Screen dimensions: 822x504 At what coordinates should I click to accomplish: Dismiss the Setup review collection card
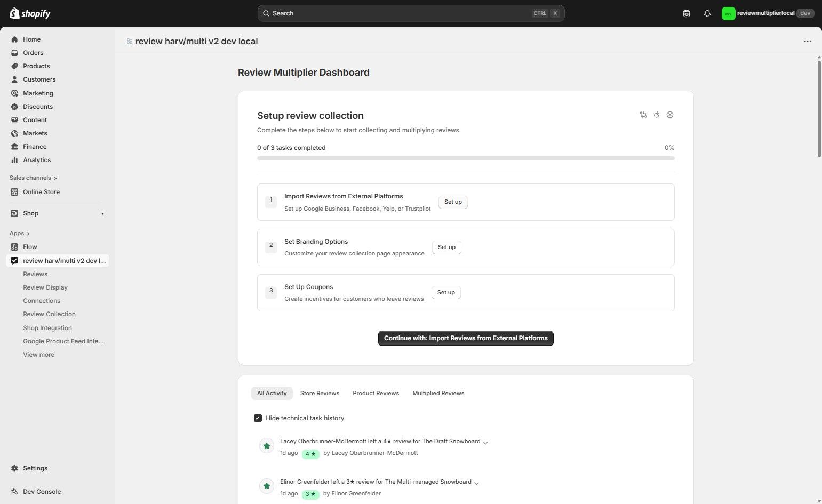tap(670, 115)
